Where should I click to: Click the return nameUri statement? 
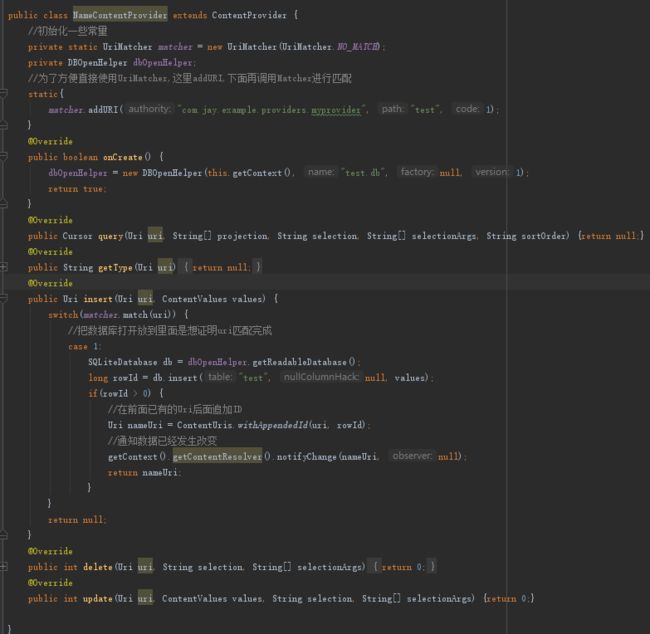[x=144, y=472]
